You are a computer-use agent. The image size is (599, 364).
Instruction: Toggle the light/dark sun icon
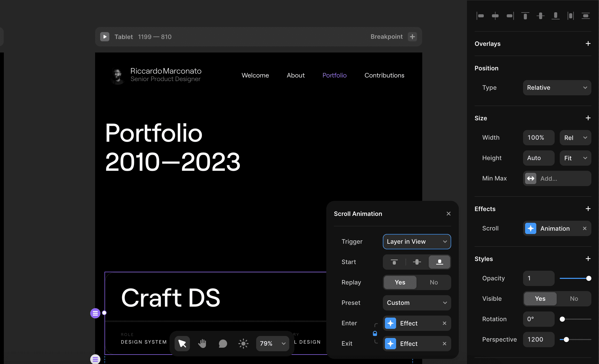coord(243,343)
